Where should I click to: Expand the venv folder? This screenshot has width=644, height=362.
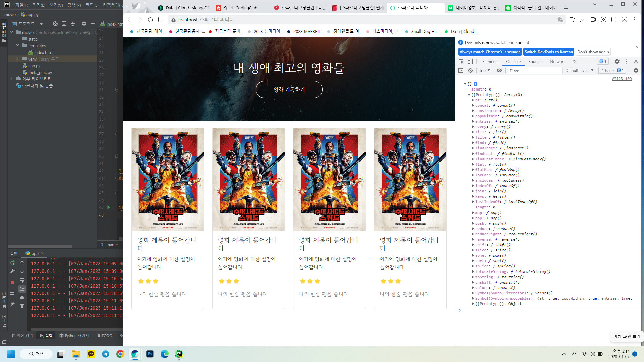(x=18, y=59)
